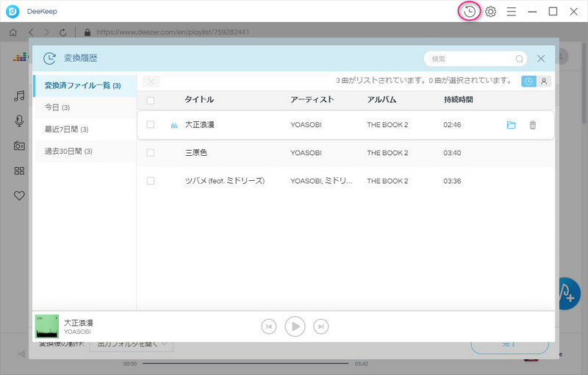This screenshot has width=588, height=375.
Task: Tick the checkbox for 大正浪漫
Action: (x=151, y=124)
